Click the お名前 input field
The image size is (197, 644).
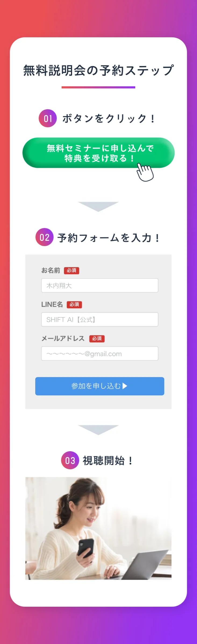(99, 286)
